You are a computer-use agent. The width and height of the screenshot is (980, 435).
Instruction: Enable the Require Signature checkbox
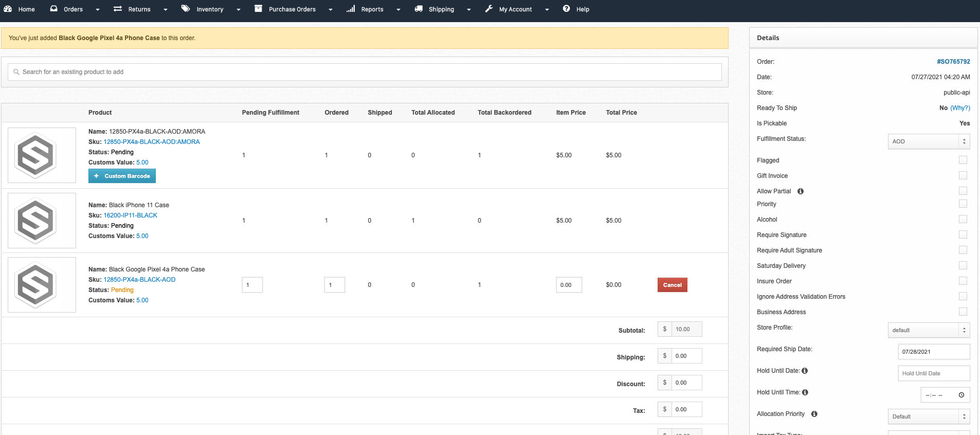click(963, 234)
